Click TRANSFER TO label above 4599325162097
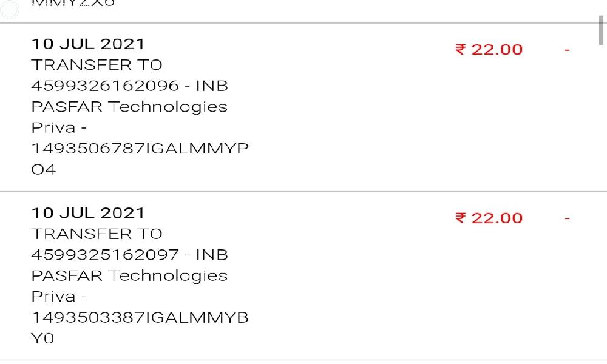 point(97,234)
